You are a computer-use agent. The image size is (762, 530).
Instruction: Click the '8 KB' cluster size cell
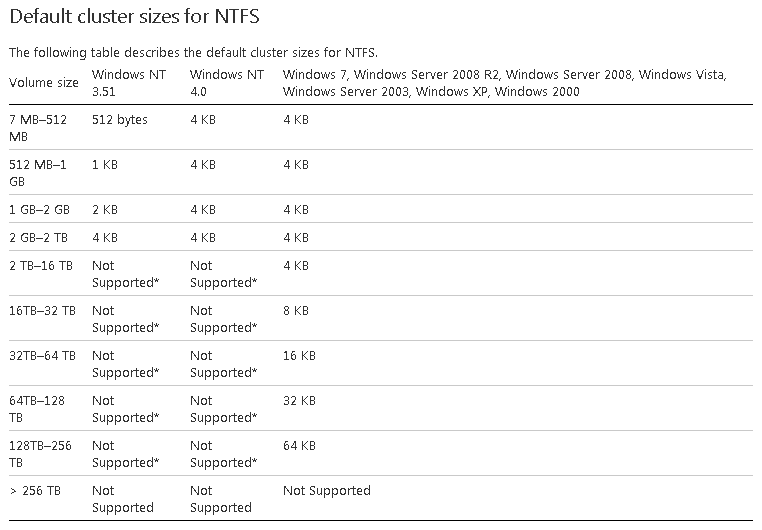pyautogui.click(x=296, y=310)
